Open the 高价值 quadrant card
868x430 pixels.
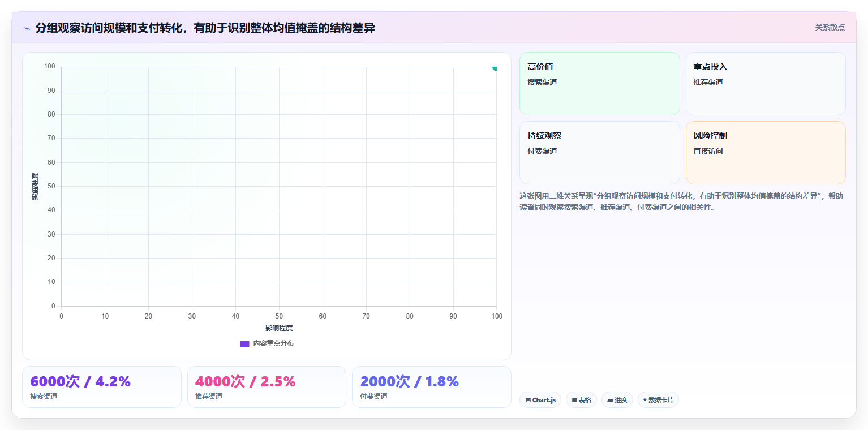click(600, 84)
